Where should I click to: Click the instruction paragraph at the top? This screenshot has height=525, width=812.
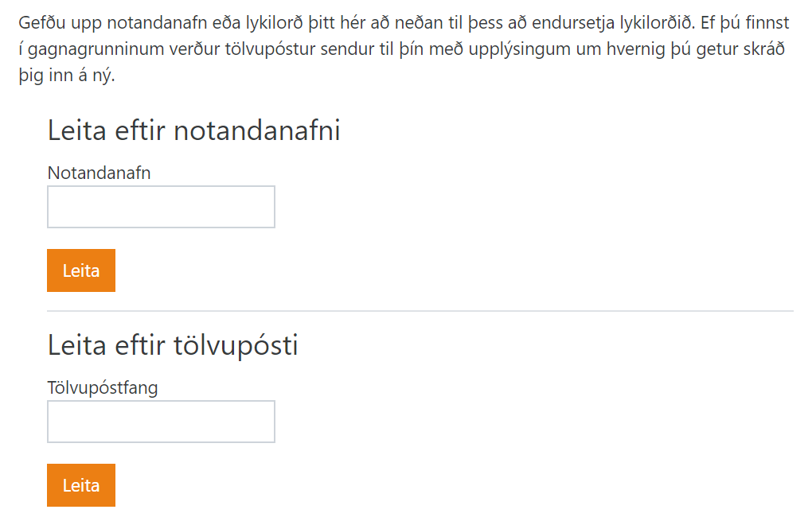click(x=398, y=45)
